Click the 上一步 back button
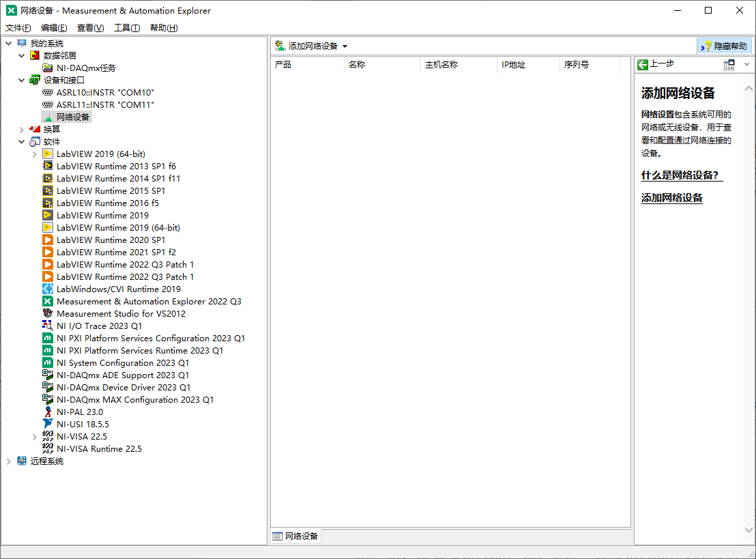 tap(656, 64)
